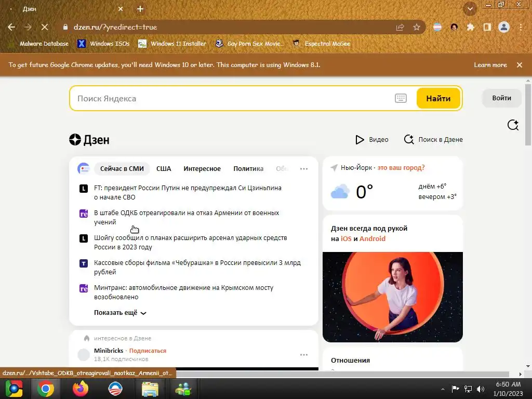Open the Espectral McGee bookmark
This screenshot has width=532, height=399.
pyautogui.click(x=322, y=44)
